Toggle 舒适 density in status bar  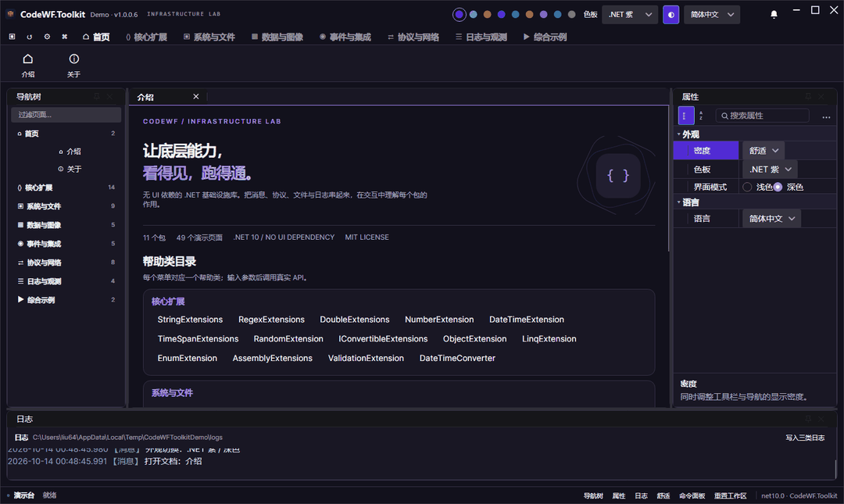pos(663,496)
